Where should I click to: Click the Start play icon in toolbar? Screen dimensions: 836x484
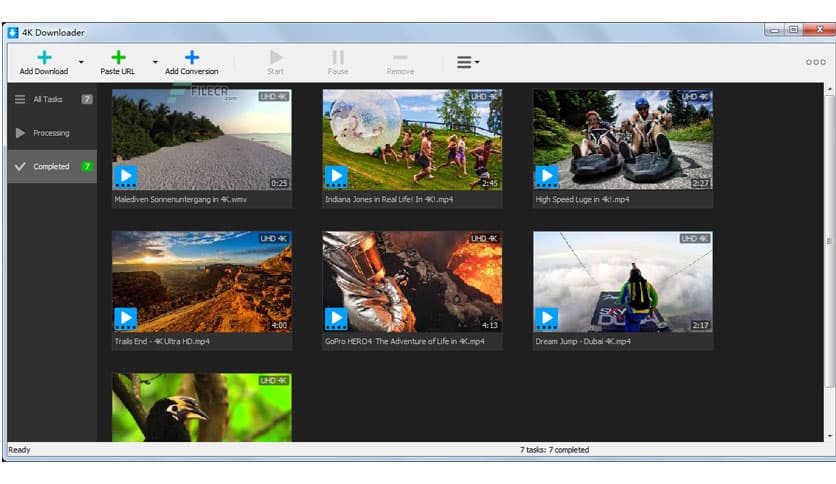[x=276, y=57]
